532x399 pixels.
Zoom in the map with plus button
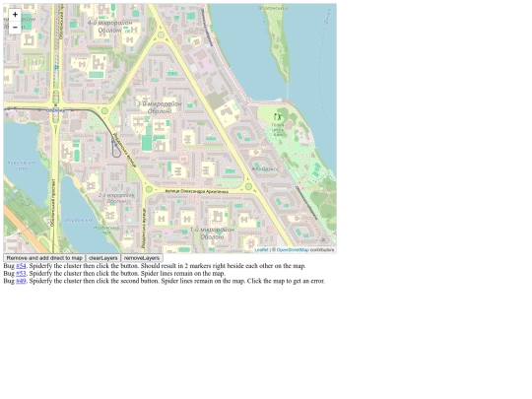pyautogui.click(x=15, y=15)
